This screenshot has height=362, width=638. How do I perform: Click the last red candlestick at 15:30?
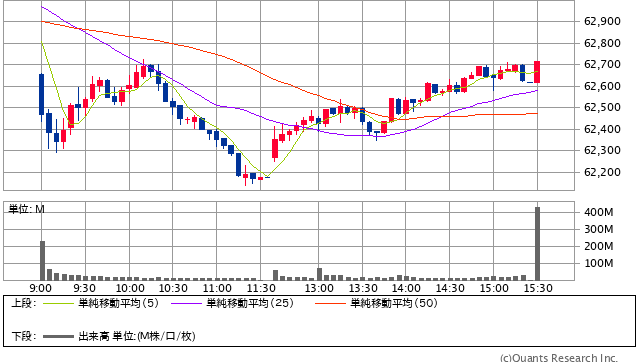537,72
